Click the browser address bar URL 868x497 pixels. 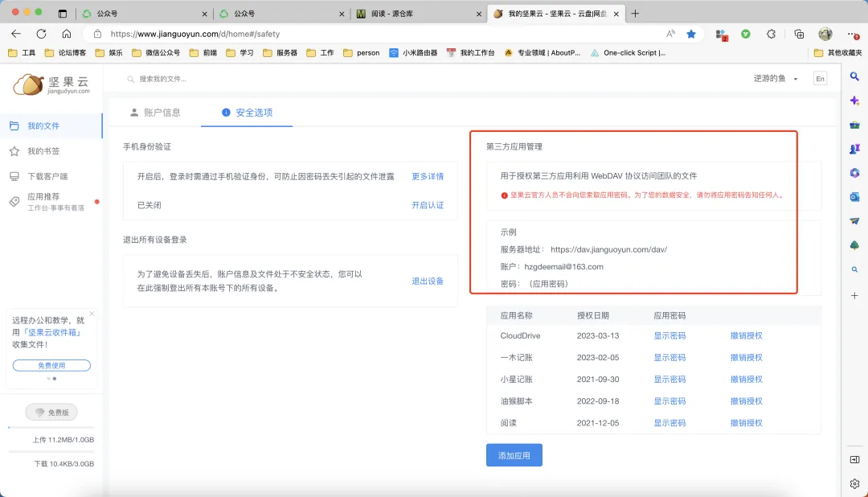[194, 34]
